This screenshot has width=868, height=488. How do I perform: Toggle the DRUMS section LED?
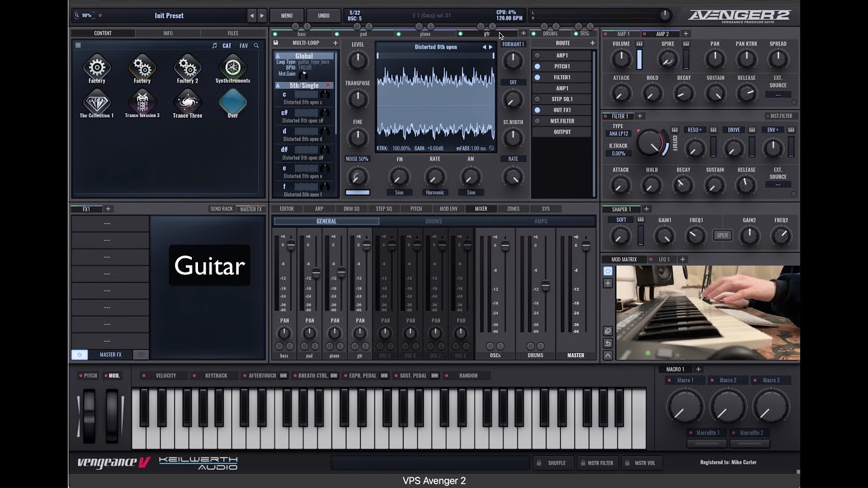pyautogui.click(x=534, y=33)
